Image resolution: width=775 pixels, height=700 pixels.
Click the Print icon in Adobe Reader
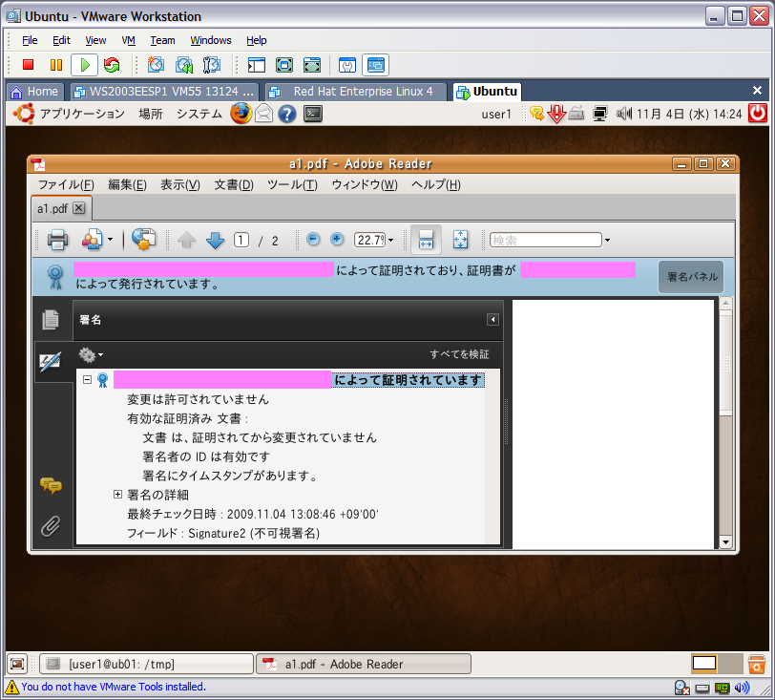57,240
